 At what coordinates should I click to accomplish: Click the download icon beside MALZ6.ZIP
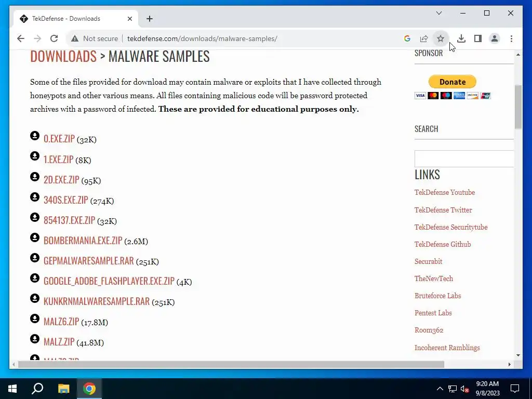[35, 318]
